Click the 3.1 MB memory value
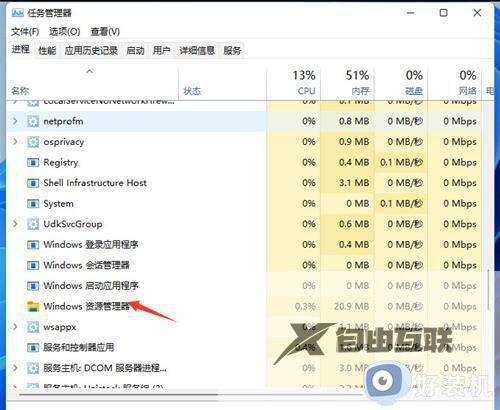The height and width of the screenshot is (410, 500). click(x=354, y=183)
